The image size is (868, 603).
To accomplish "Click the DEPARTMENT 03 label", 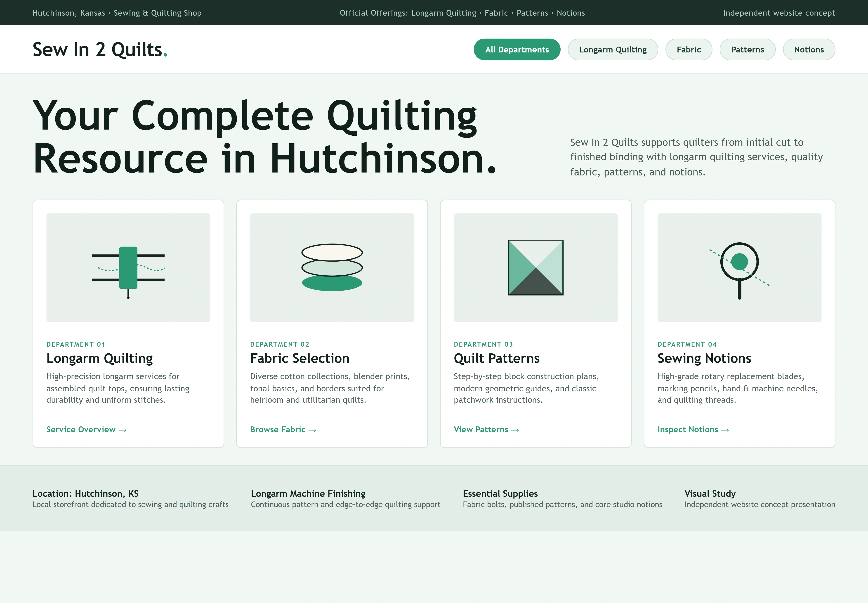I will [x=483, y=344].
